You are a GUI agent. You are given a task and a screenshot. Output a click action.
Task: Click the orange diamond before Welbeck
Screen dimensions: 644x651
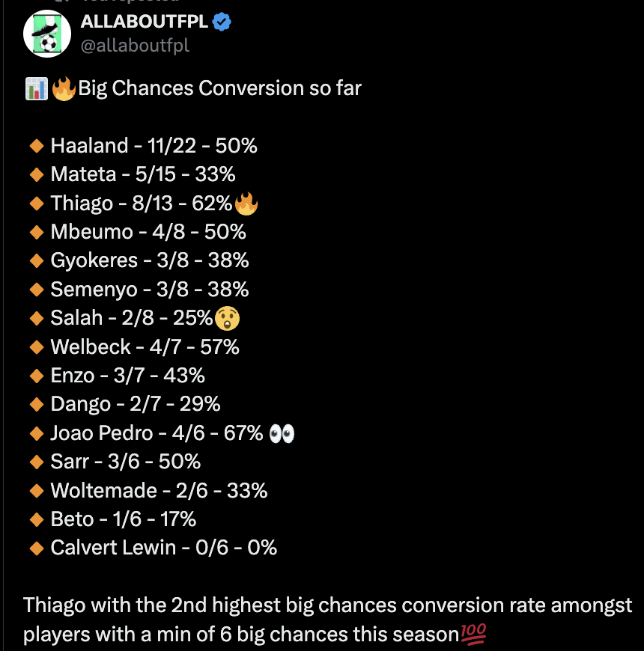(x=36, y=347)
